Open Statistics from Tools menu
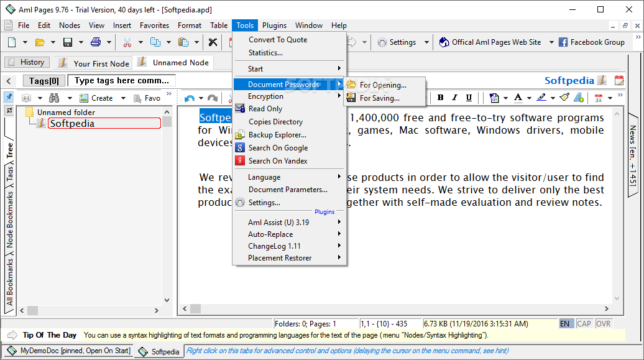Image resolution: width=644 pixels, height=360 pixels. tap(265, 53)
